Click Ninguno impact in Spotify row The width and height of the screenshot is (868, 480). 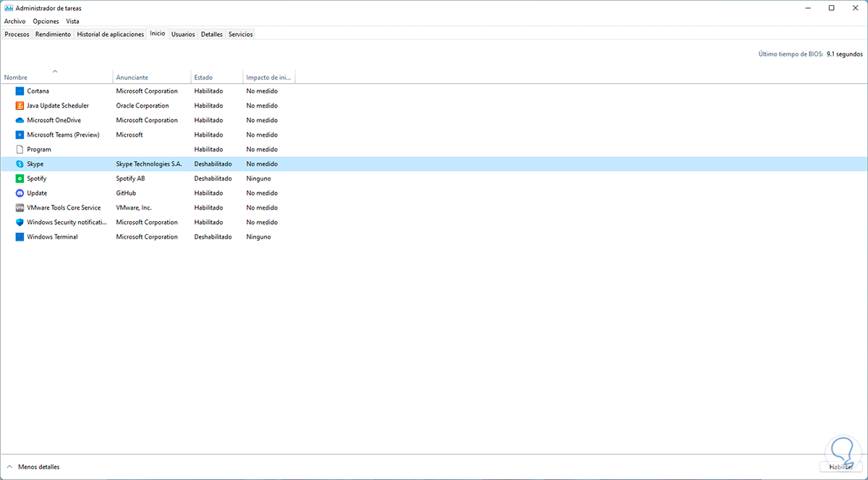(258, 179)
